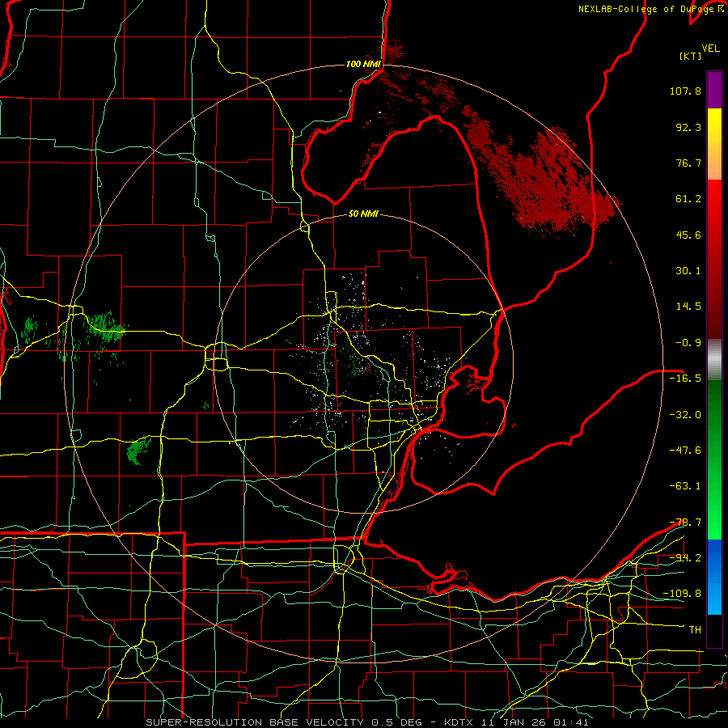Click the blue band of the velocity scale
This screenshot has width=728, height=728.
[714, 577]
